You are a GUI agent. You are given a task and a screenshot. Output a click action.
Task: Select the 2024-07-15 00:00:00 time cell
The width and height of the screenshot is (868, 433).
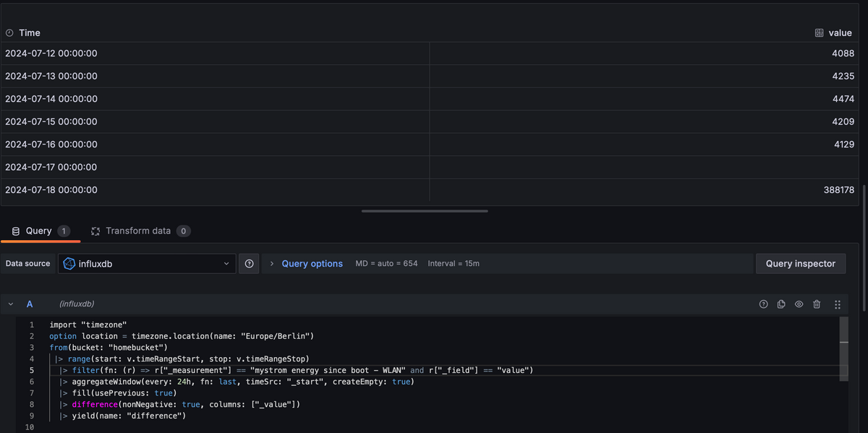click(215, 121)
